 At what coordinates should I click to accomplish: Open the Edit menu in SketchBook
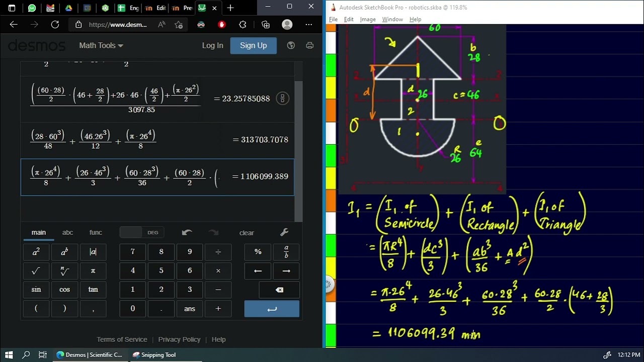349,19
